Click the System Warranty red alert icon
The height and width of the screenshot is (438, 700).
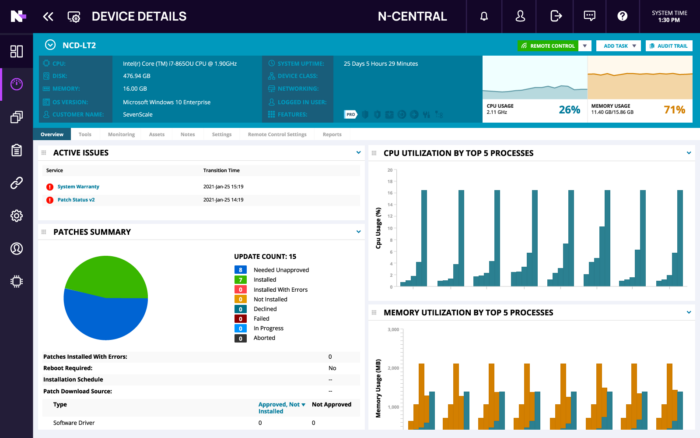[50, 187]
